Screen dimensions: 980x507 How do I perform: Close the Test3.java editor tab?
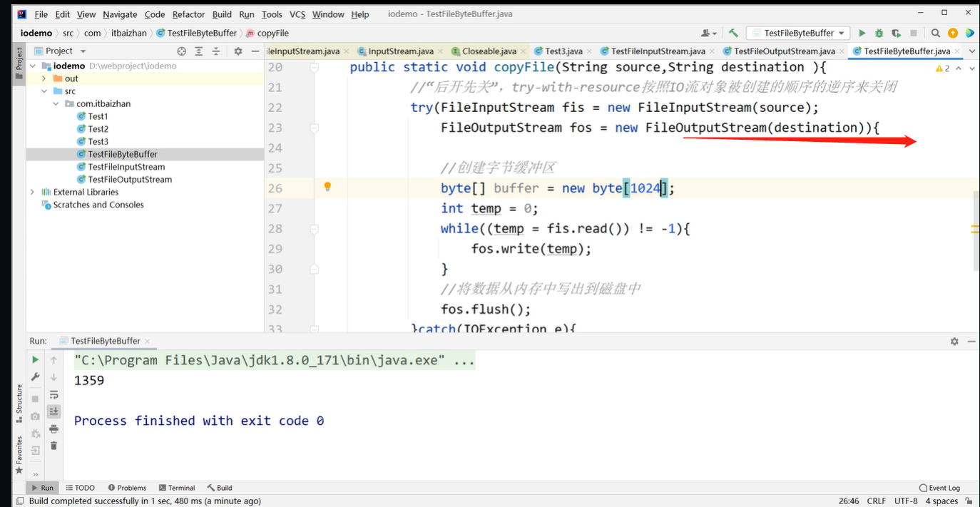coord(590,51)
